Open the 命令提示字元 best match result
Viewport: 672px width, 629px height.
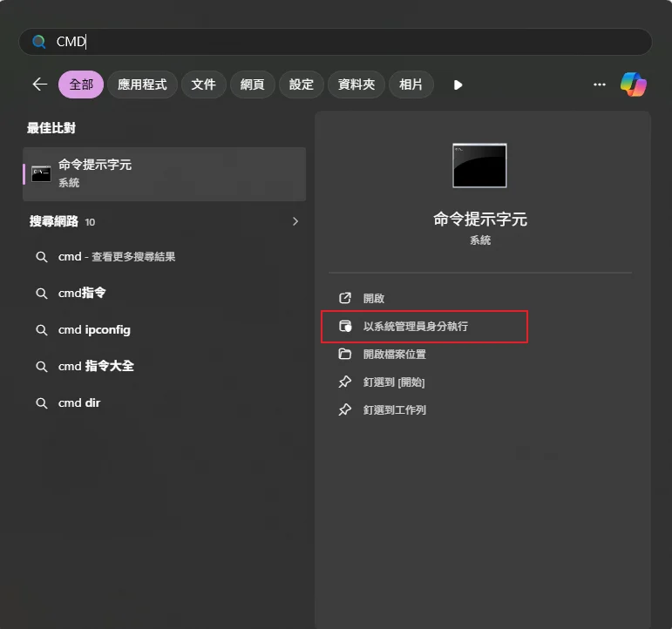pos(164,174)
